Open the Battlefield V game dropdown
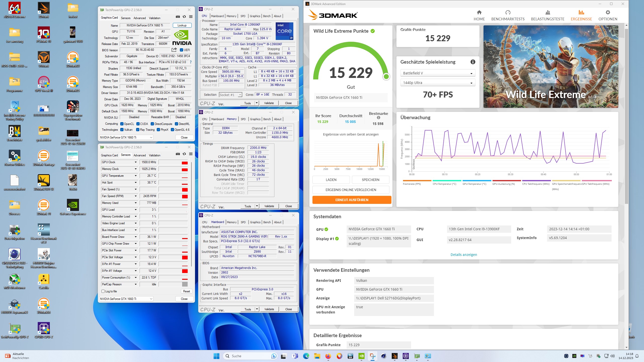644x362 pixels. pos(437,73)
